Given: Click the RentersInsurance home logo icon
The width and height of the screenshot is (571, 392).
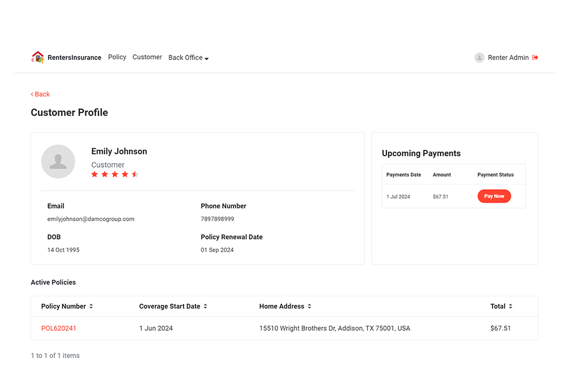Looking at the screenshot, I should coord(38,57).
